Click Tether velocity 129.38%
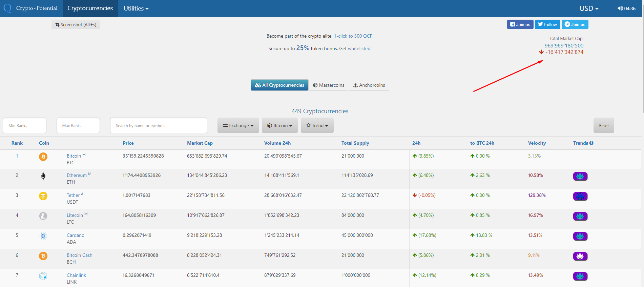 (x=537, y=195)
